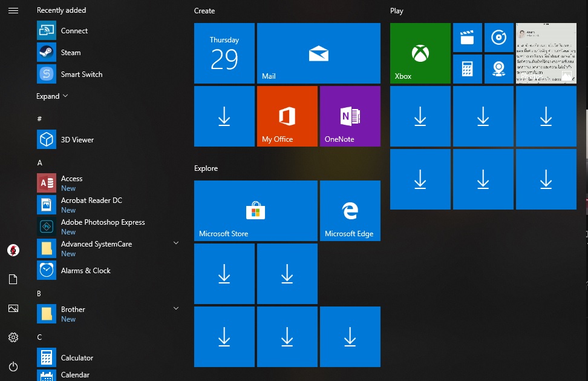
Task: Open the Photos live tile
Action: coord(546,53)
